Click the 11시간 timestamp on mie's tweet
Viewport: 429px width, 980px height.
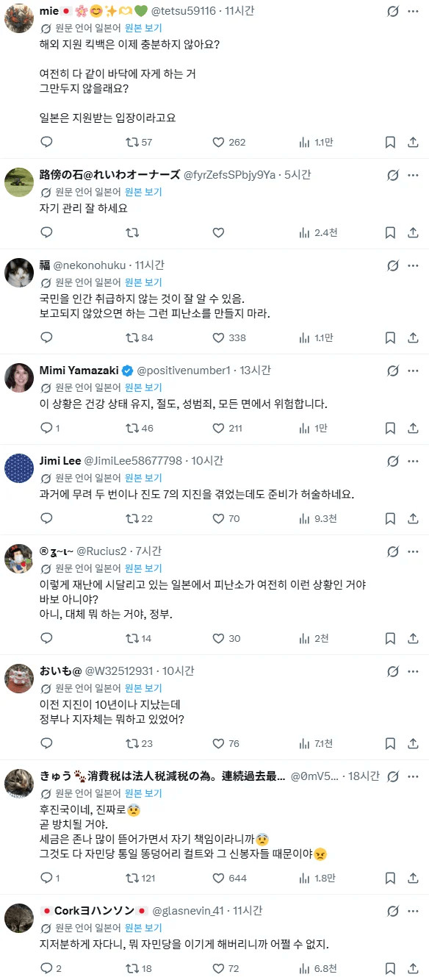pos(239,11)
